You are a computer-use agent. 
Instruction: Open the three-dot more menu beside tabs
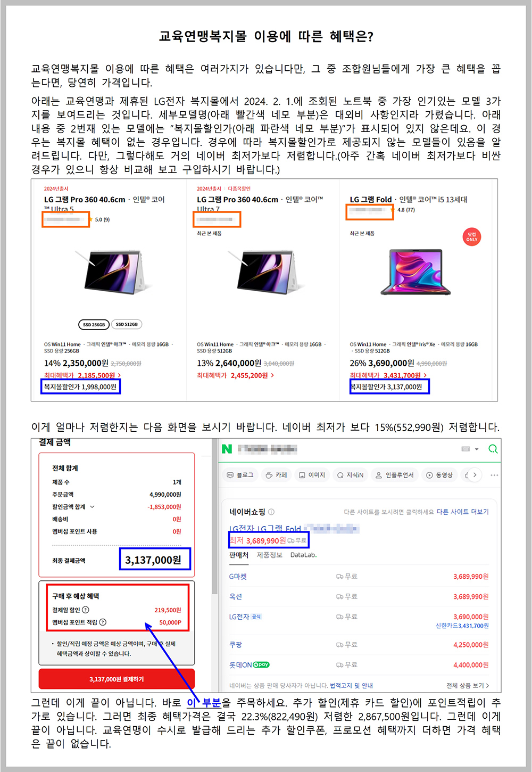pyautogui.click(x=494, y=475)
